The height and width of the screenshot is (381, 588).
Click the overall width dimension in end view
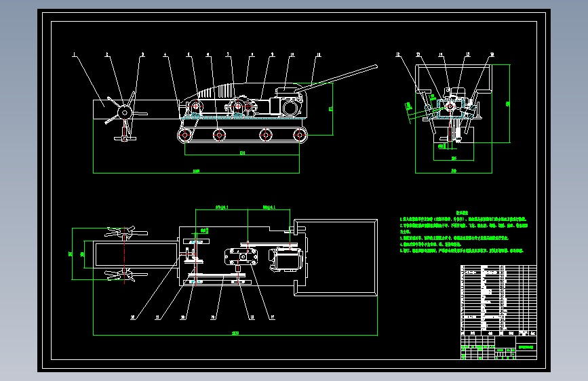click(454, 171)
